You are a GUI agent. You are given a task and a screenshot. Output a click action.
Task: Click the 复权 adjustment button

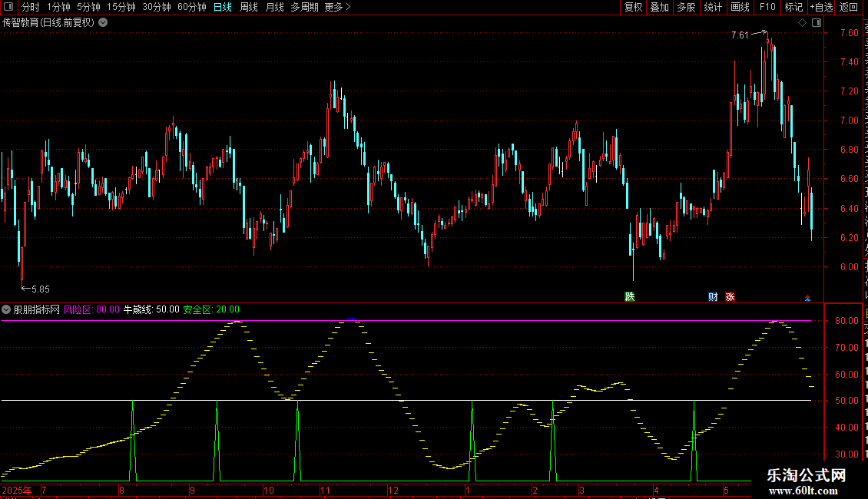point(633,7)
